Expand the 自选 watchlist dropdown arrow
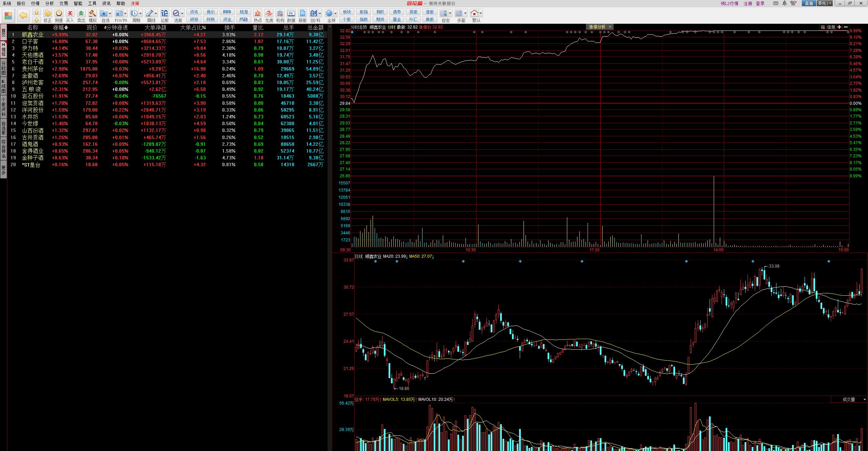868x451 pixels. 110,14
